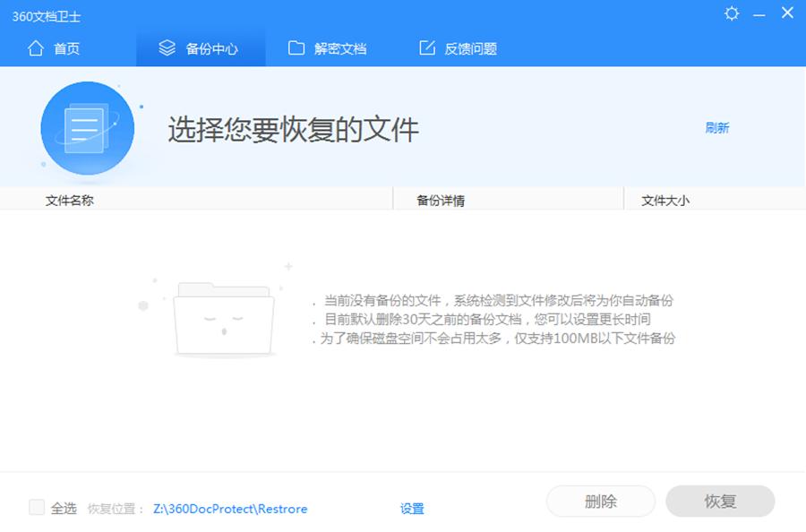
Task: Open the 设置 link near restore path
Action: (412, 509)
